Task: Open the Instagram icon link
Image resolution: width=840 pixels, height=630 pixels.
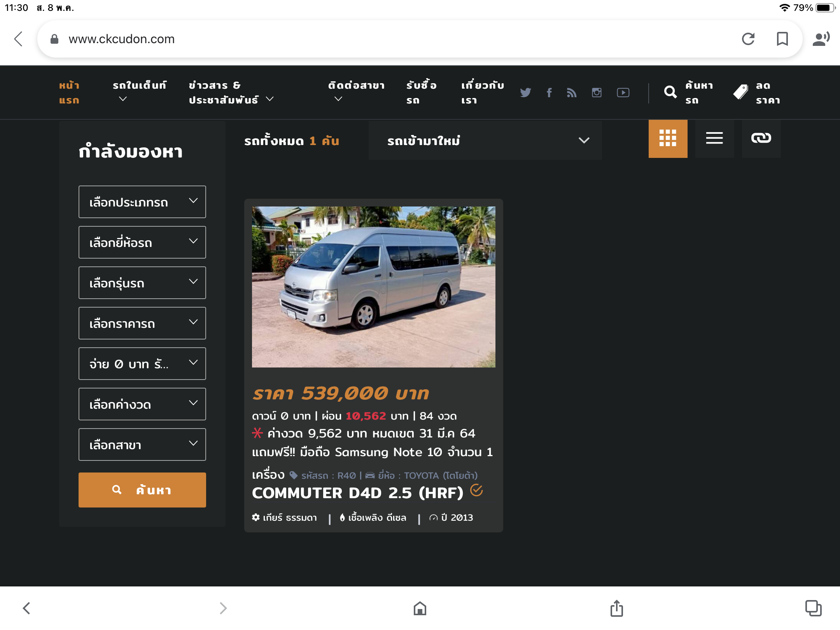Action: (597, 93)
